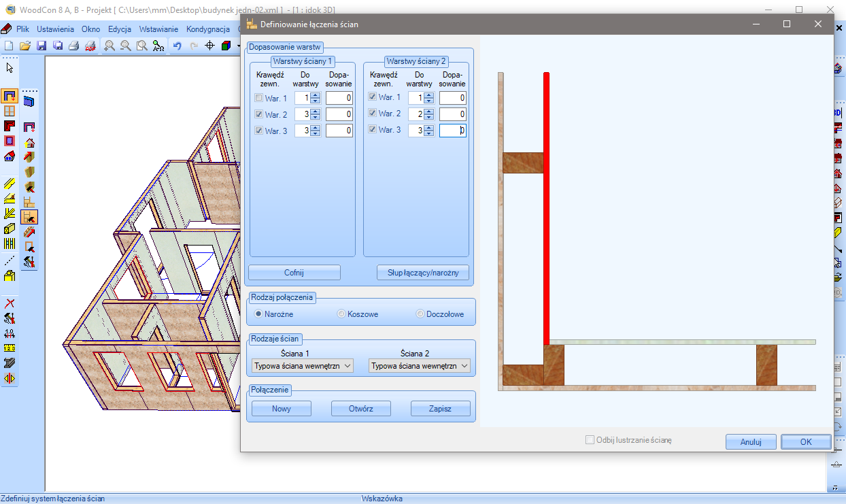The image size is (846, 504).
Task: Click the Słup łączący/narożny button
Action: 423,273
